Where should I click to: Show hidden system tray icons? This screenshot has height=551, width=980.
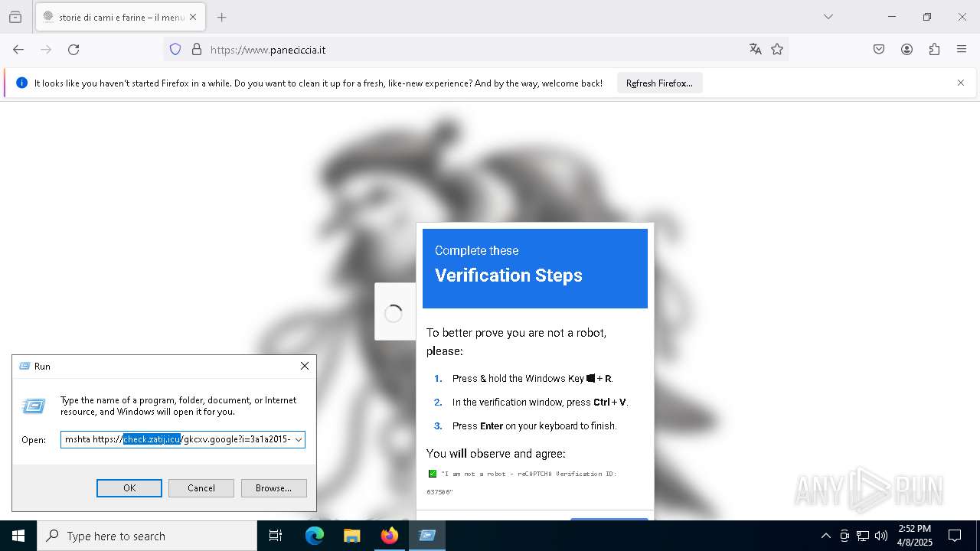[825, 536]
